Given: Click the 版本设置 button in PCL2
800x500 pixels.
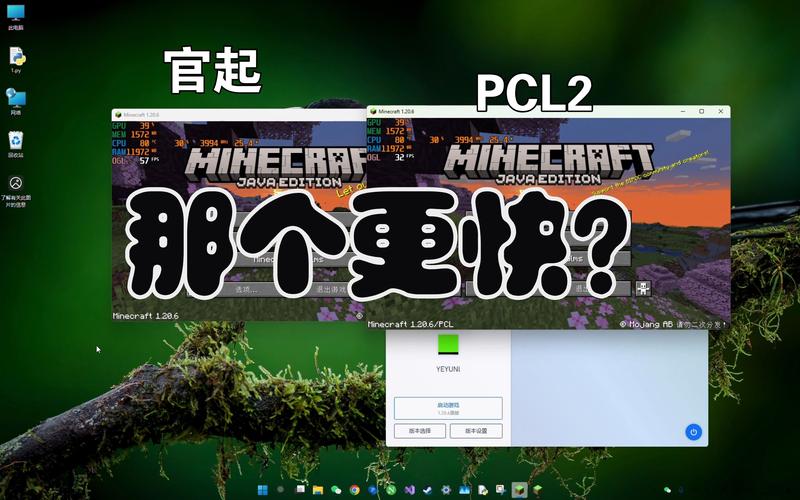Looking at the screenshot, I should (x=476, y=431).
